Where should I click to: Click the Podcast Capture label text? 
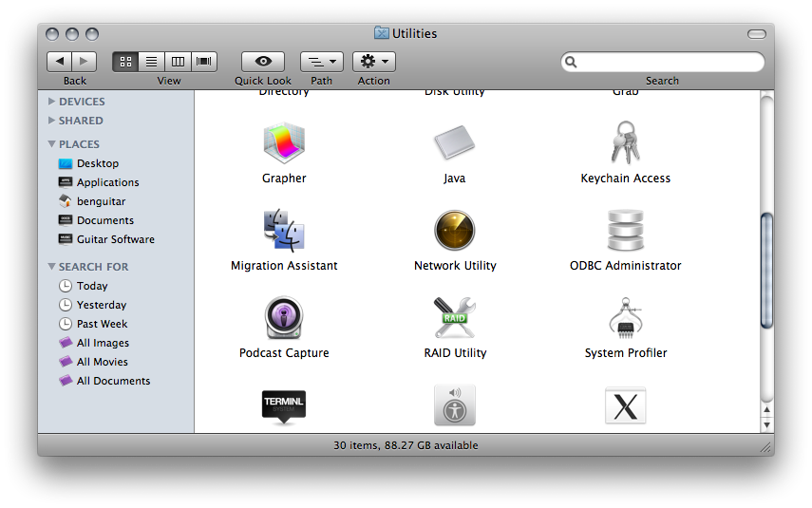click(x=284, y=352)
